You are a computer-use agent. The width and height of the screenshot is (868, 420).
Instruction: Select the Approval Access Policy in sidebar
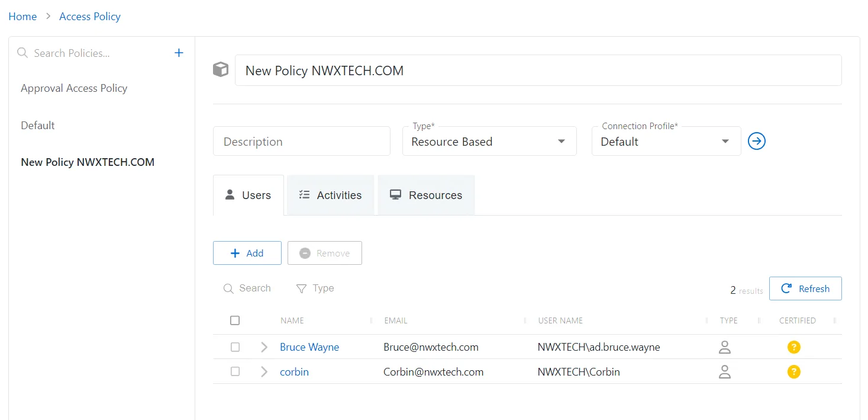pos(74,88)
